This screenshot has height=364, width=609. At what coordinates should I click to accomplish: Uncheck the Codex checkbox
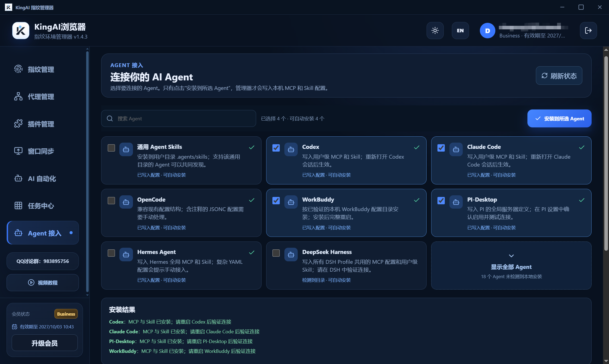276,148
